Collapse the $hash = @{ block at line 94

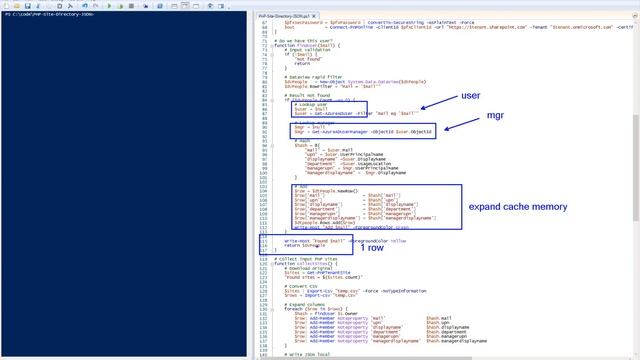point(272,145)
